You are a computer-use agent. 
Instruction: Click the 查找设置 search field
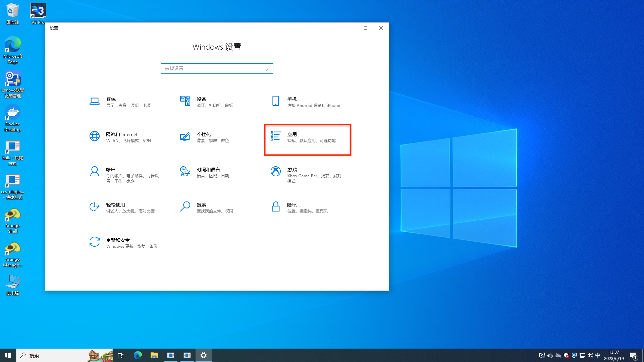pyautogui.click(x=217, y=69)
